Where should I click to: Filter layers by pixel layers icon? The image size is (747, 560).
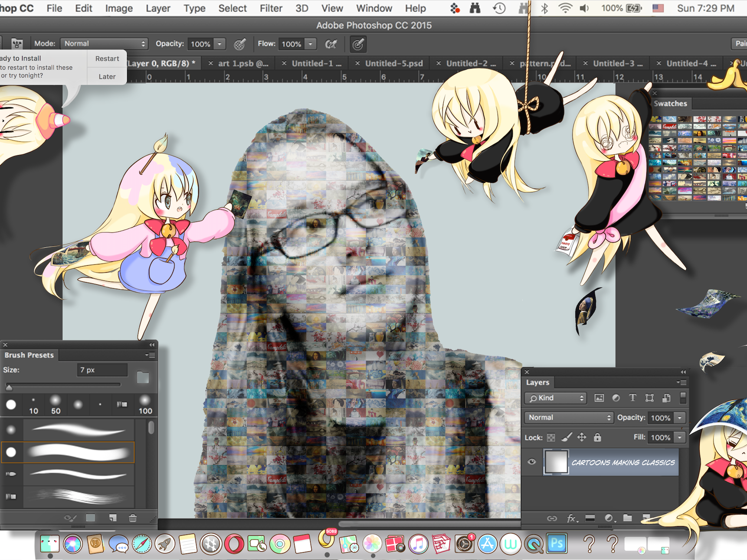599,398
